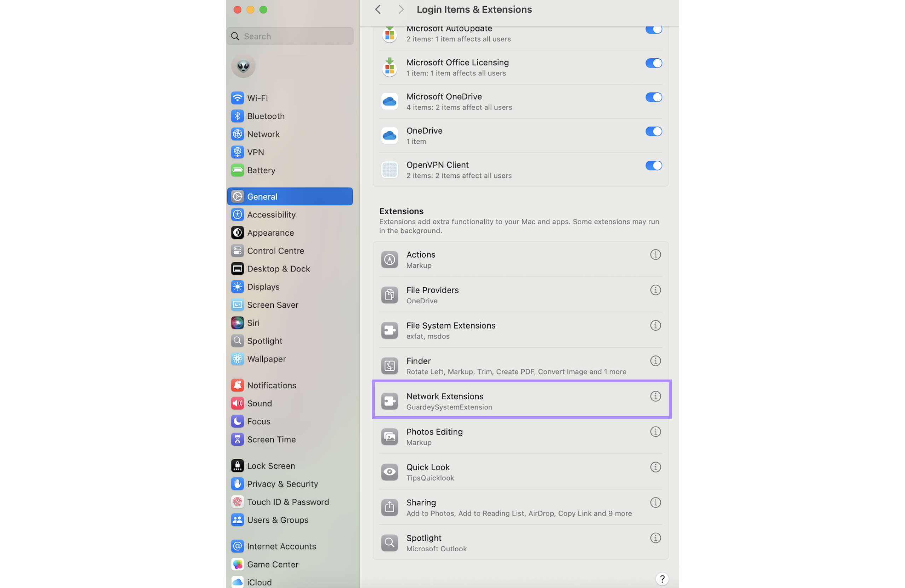Open Siri settings
Screen dimensions: 905x588
tap(290, 323)
